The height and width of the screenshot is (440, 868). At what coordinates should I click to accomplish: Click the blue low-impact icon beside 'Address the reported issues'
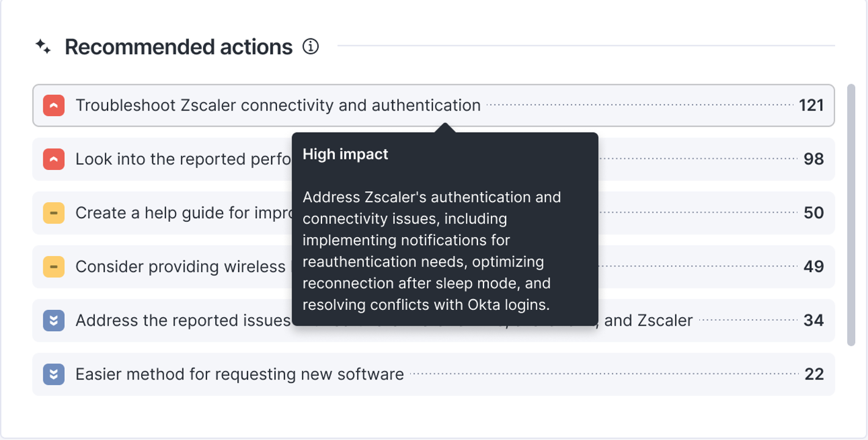(54, 321)
